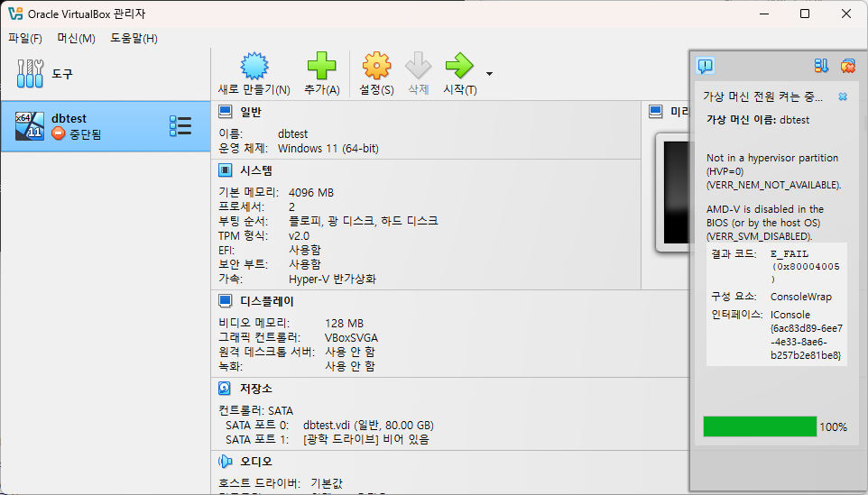
Task: Click the EFI row's 사용함 value
Action: [305, 250]
